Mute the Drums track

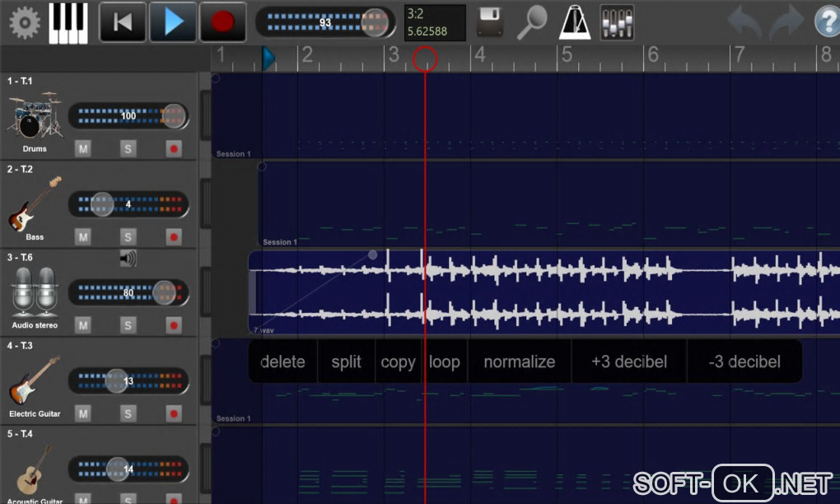(82, 149)
